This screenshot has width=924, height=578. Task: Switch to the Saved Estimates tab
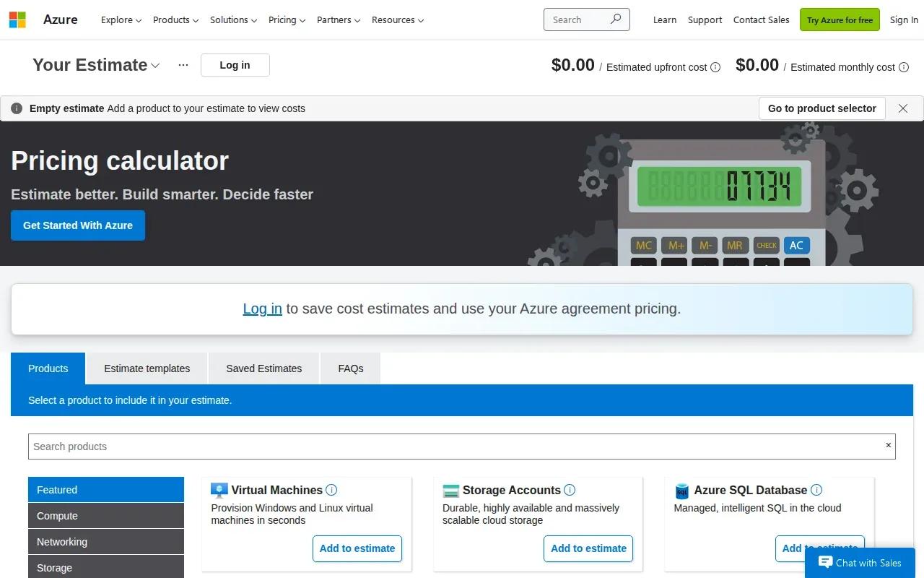point(264,368)
